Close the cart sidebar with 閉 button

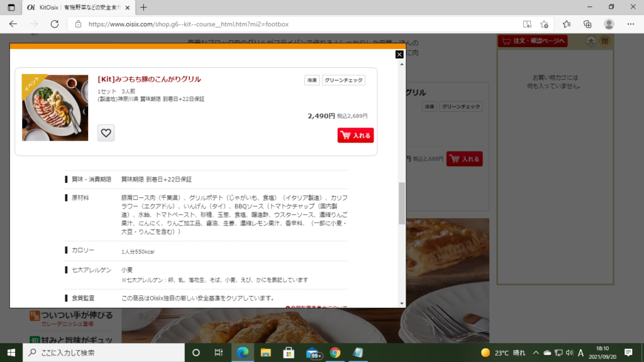pyautogui.click(x=604, y=41)
